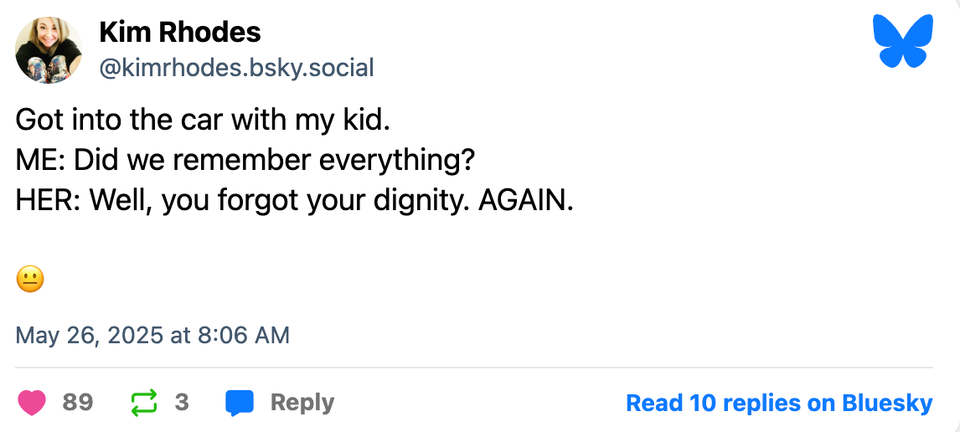
Task: Click the word "AGAIN." in the post
Action: (x=527, y=200)
